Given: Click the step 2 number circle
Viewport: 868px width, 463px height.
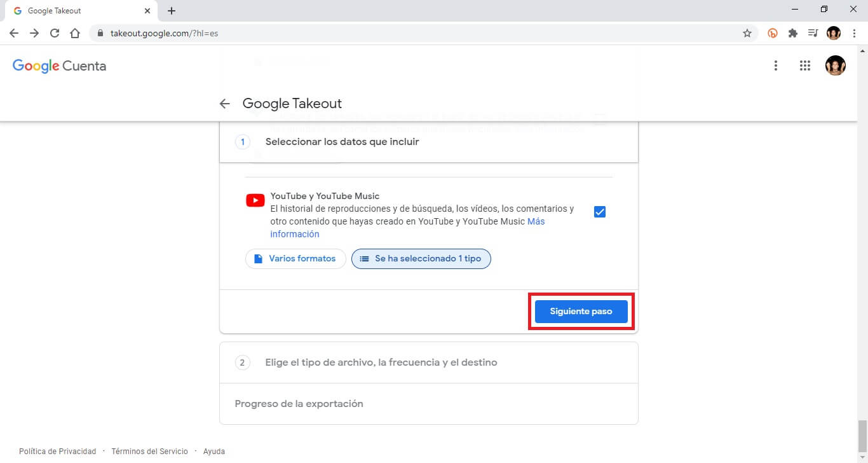Looking at the screenshot, I should 243,363.
